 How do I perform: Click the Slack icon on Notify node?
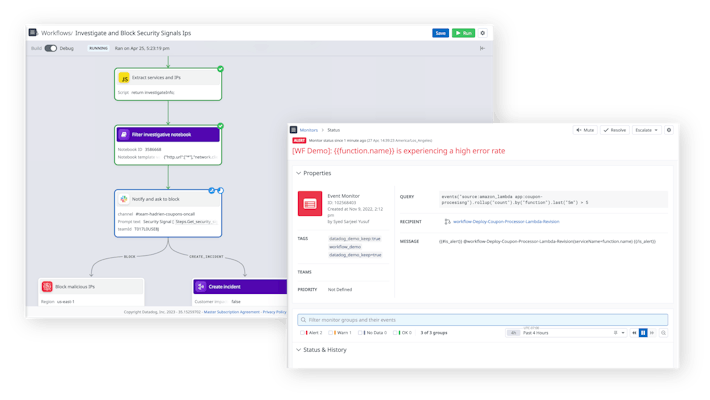click(124, 199)
